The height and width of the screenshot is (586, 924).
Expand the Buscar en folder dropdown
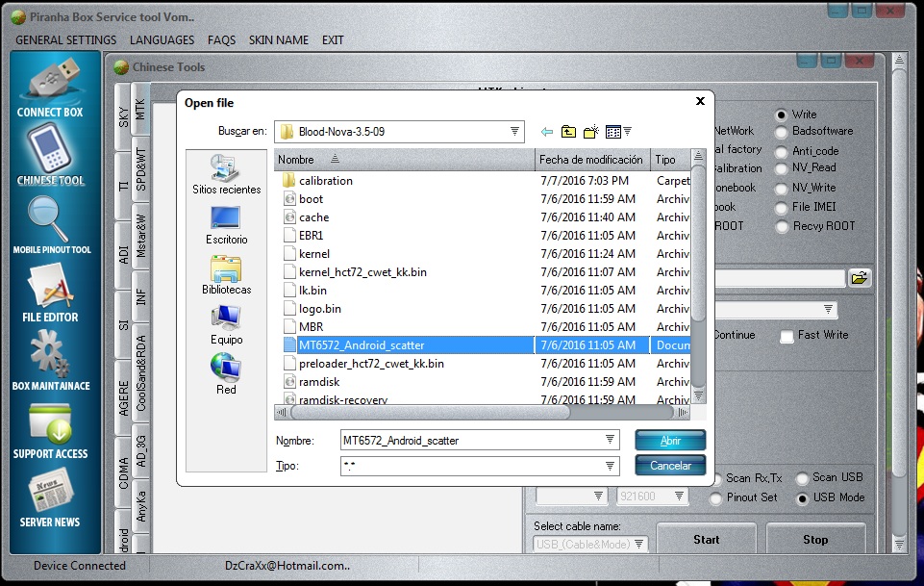point(514,131)
